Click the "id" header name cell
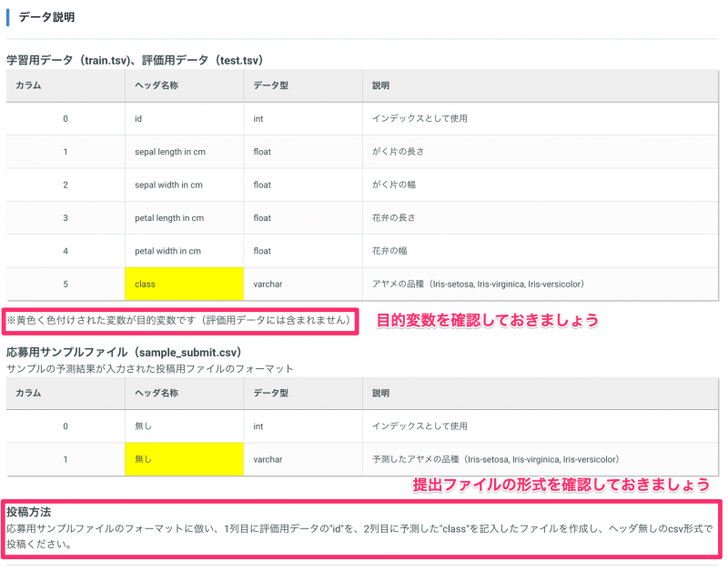This screenshot has height=571, width=728. [138, 118]
